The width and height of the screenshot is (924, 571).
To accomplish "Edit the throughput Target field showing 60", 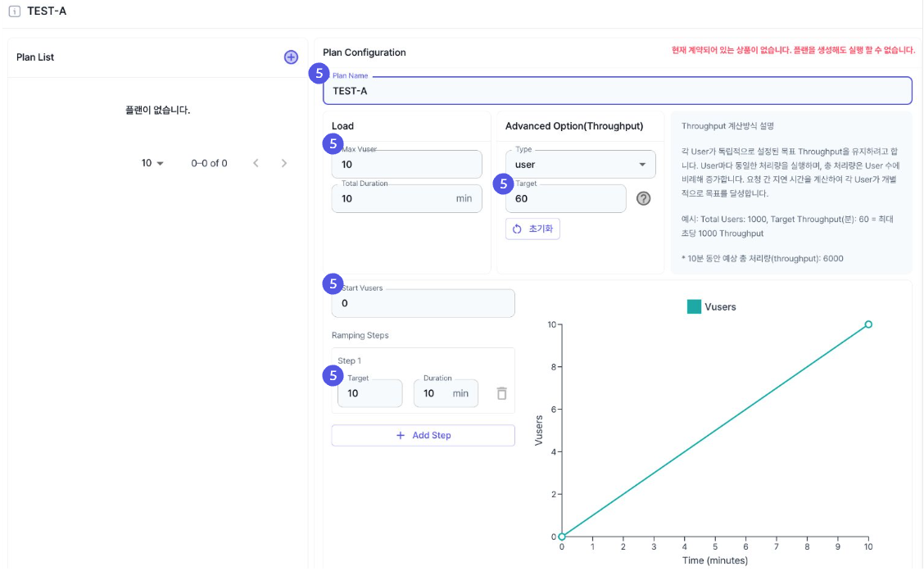I will coord(565,199).
